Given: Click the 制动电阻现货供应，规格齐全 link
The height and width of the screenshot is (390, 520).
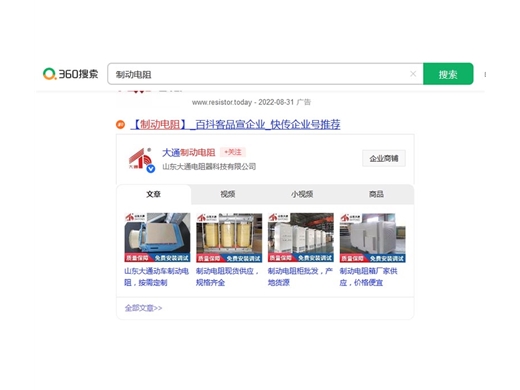Looking at the screenshot, I should click(x=228, y=277).
